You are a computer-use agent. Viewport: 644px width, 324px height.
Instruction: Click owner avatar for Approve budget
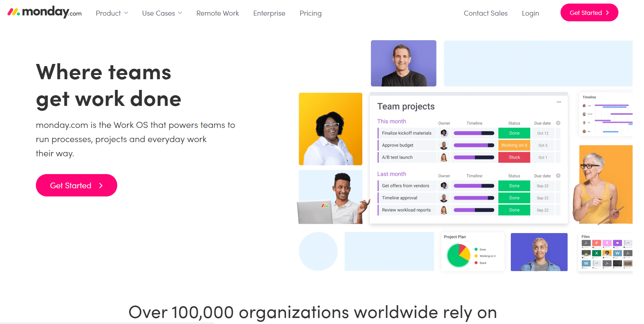[x=444, y=145]
